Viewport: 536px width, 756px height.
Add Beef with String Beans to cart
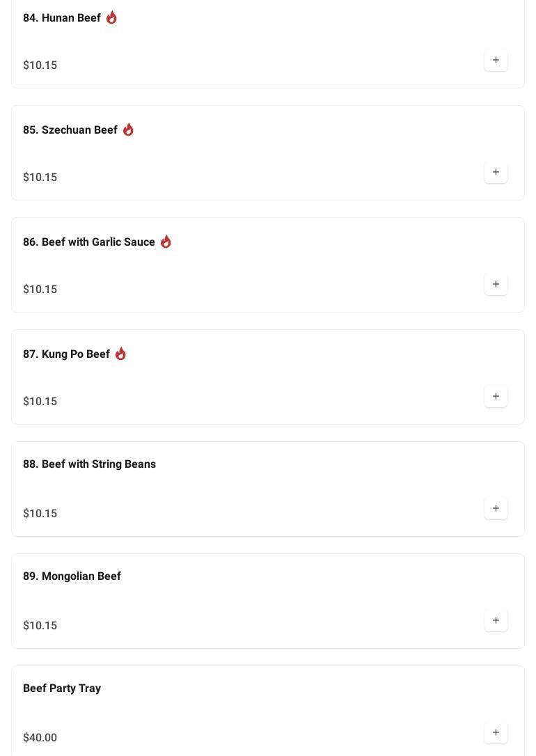coord(496,509)
